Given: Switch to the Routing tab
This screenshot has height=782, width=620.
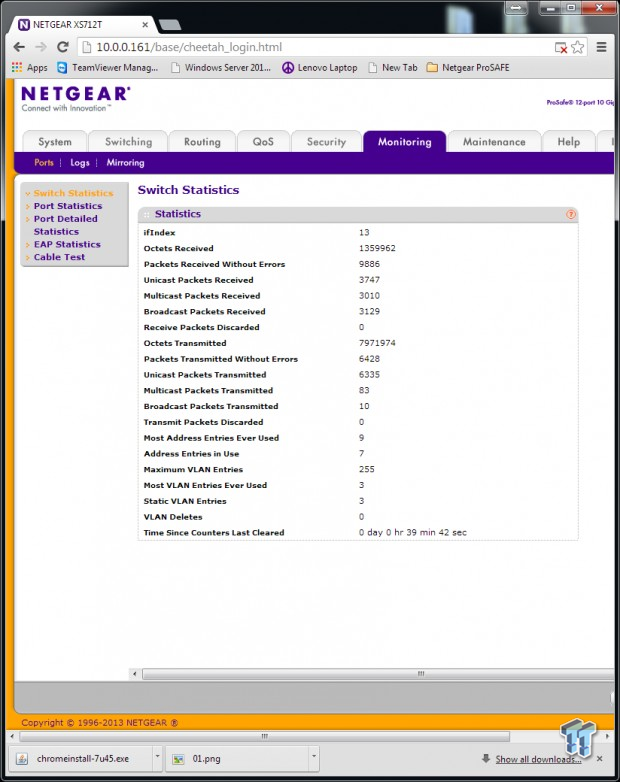Looking at the screenshot, I should 202,142.
